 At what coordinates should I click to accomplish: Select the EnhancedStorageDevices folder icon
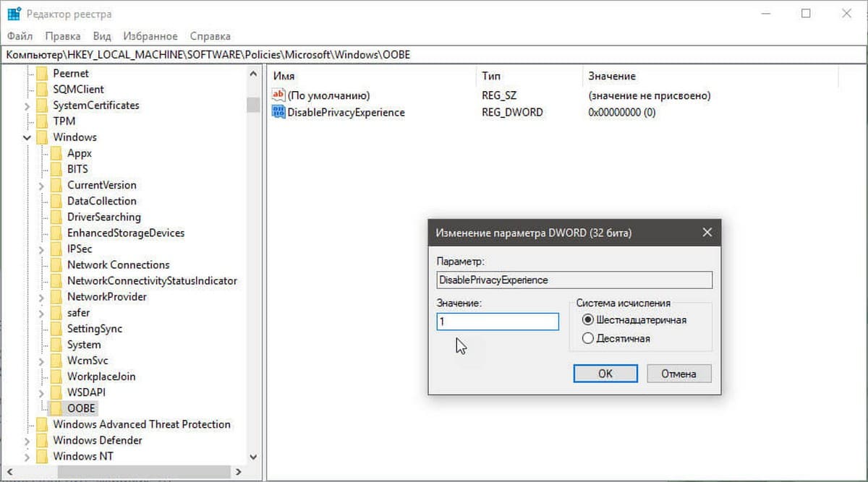point(56,233)
